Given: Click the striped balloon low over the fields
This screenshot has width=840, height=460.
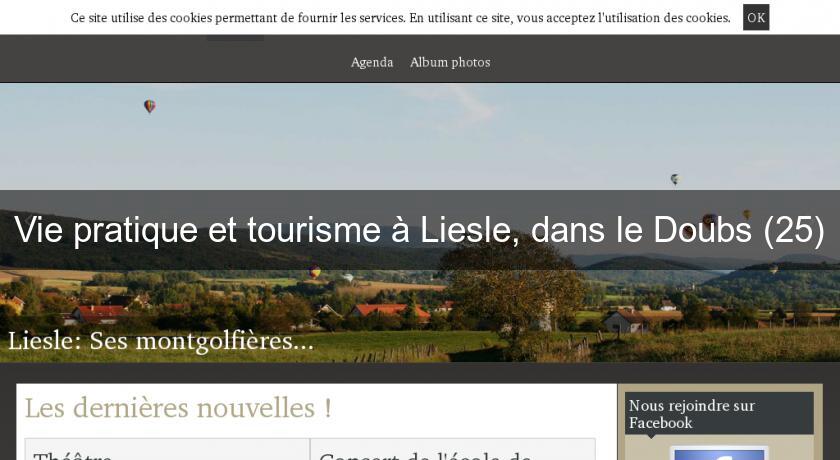Looking at the screenshot, I should point(314,272).
